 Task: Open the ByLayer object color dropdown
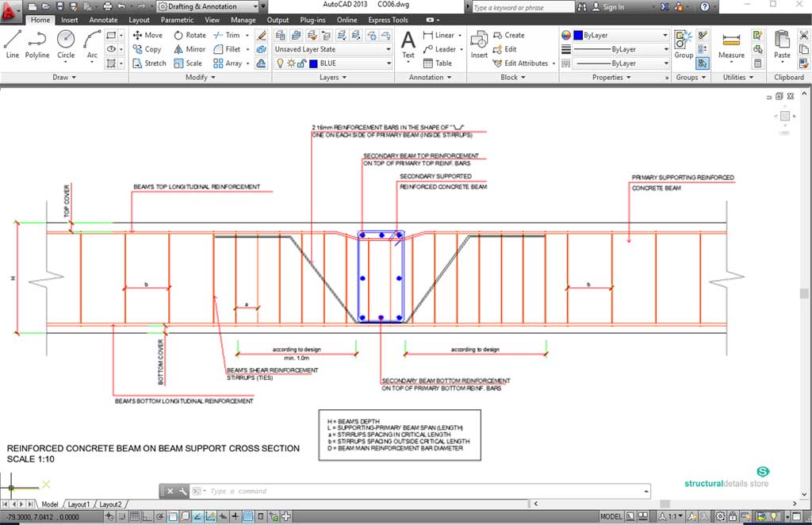tap(621, 36)
